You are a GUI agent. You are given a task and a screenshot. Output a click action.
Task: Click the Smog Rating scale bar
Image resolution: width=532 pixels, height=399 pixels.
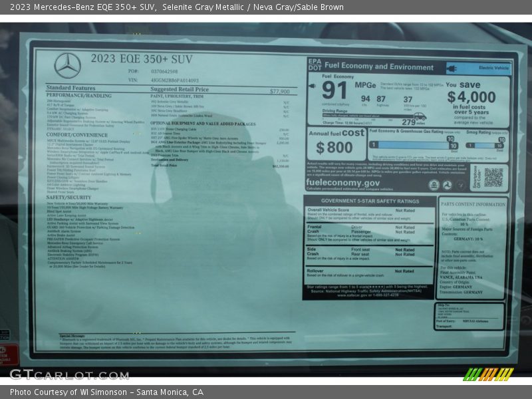[x=485, y=146]
